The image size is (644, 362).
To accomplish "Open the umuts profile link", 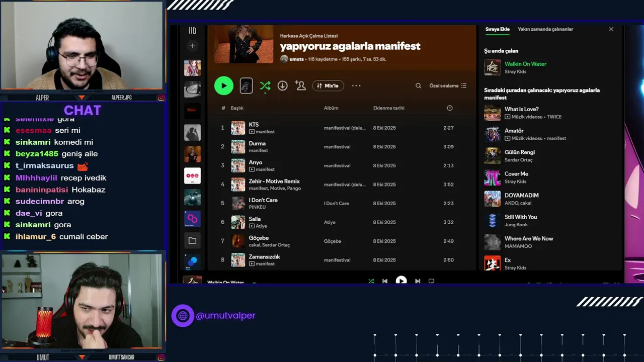I will click(296, 59).
